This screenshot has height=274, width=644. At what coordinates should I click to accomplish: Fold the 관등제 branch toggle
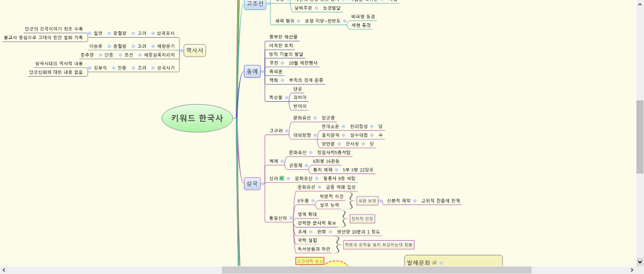click(306, 165)
